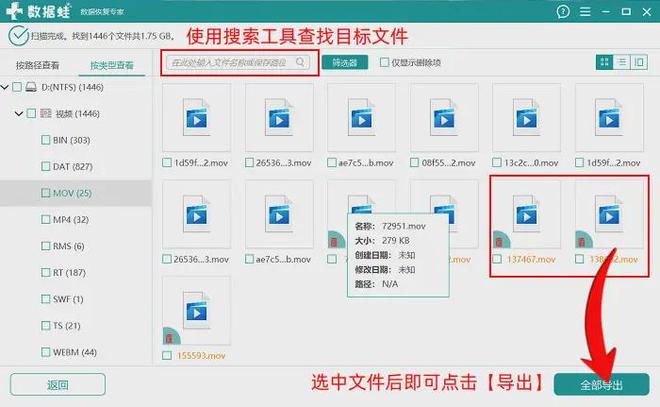Check the RT (187) checkbox
This screenshot has width=660, height=407.
pyautogui.click(x=45, y=273)
